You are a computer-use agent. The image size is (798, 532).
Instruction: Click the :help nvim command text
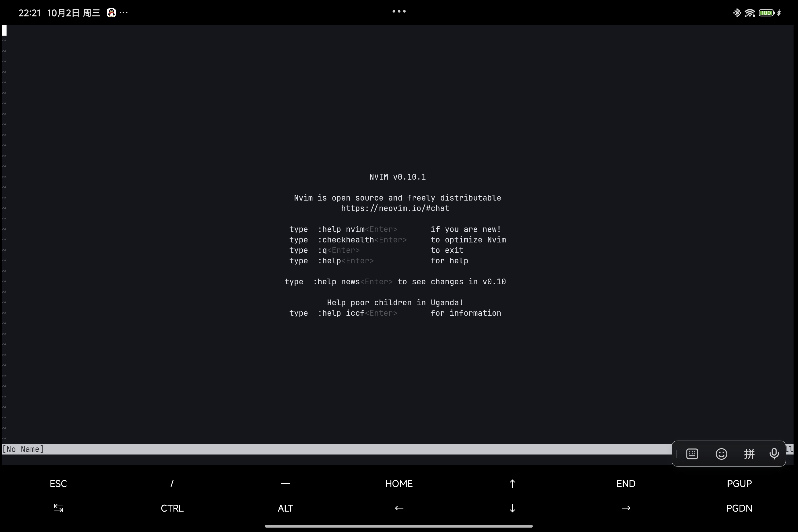(341, 229)
